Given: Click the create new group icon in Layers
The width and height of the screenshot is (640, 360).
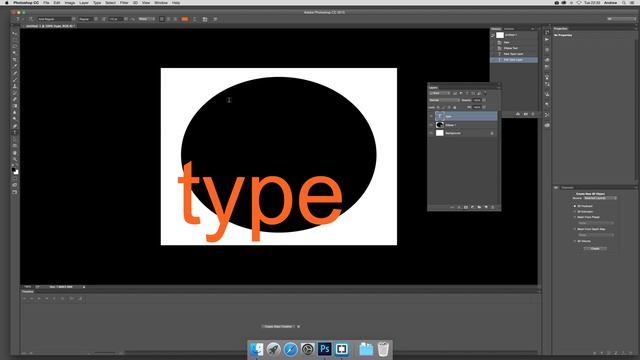Looking at the screenshot, I should pyautogui.click(x=479, y=207).
